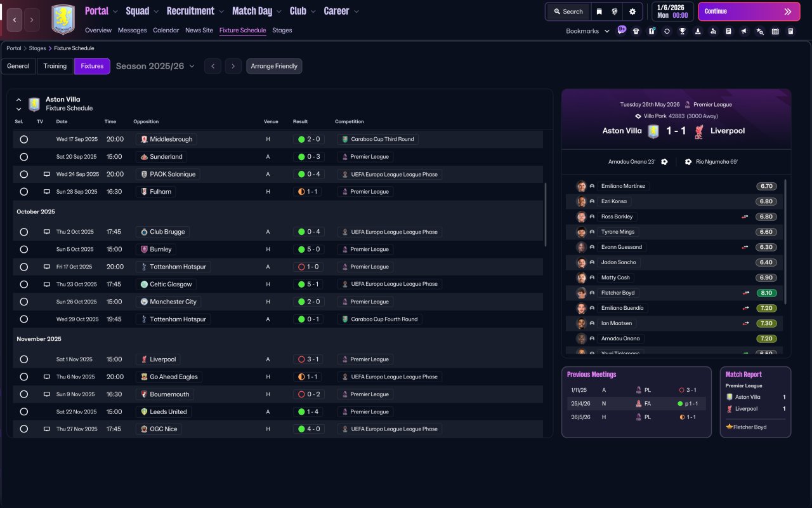Open the calendar grid shortcut icon
This screenshot has width=812, height=508.
click(775, 31)
